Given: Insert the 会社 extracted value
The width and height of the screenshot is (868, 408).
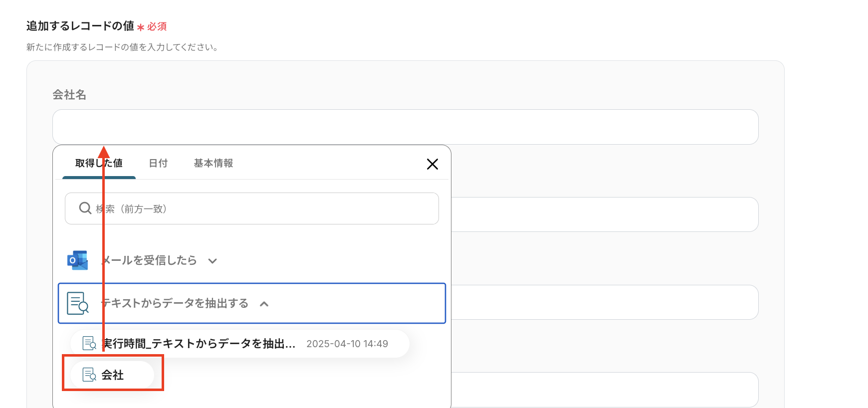Looking at the screenshot, I should pyautogui.click(x=113, y=375).
